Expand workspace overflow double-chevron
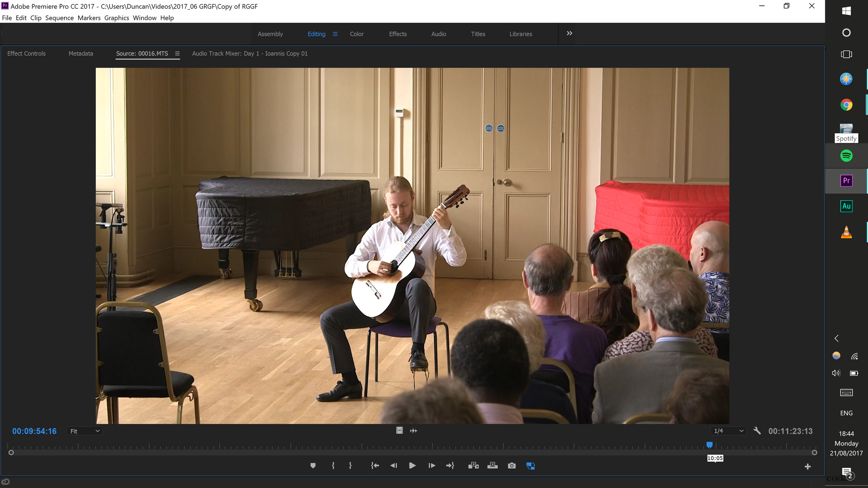Screen dimensions: 868x488 (569, 33)
